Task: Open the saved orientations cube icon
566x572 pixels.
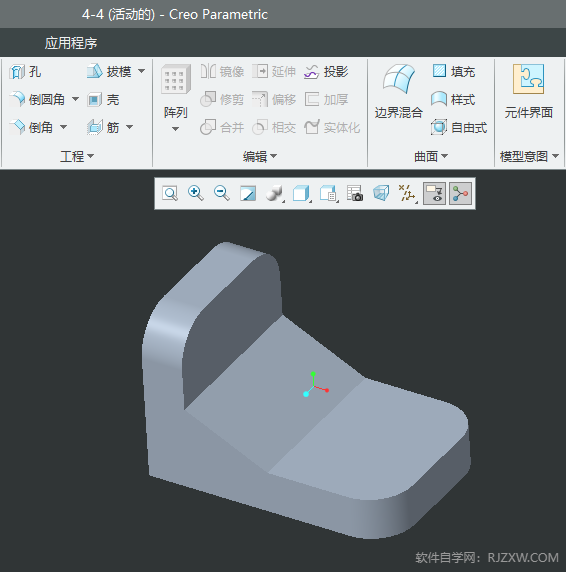Action: click(x=302, y=193)
